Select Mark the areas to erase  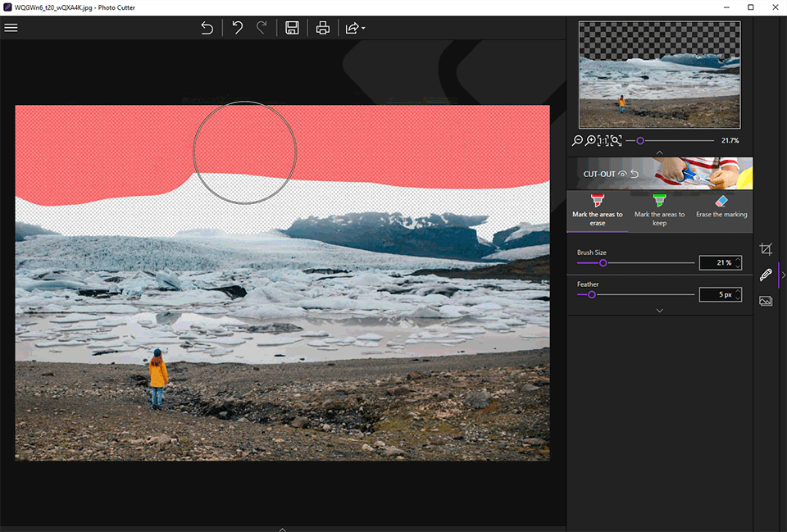[597, 210]
